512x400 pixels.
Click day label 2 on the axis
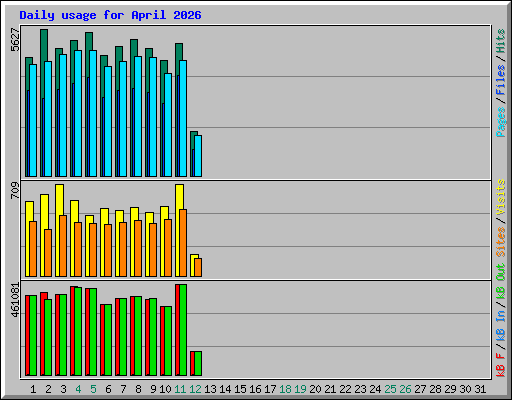(48, 389)
